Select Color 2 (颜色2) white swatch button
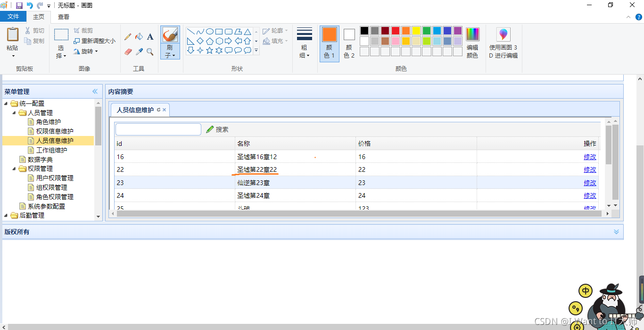 [349, 43]
